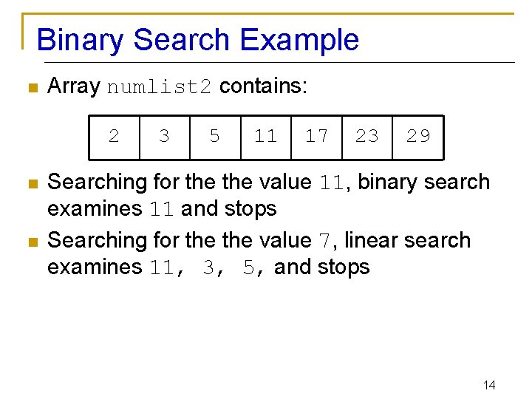
Task: Click the words 'binary search' in second bullet
Action: (x=423, y=182)
